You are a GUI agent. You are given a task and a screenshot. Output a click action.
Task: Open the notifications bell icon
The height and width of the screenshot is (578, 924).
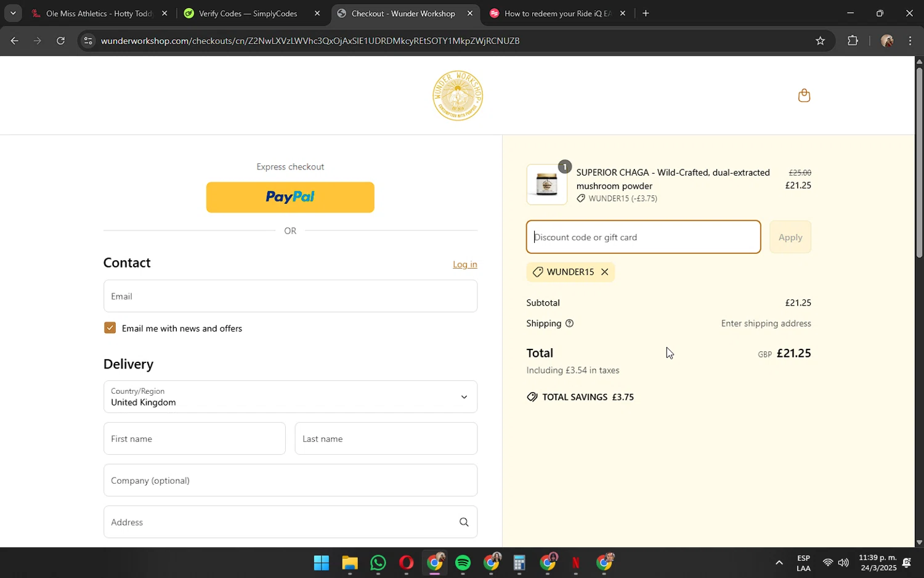click(907, 563)
